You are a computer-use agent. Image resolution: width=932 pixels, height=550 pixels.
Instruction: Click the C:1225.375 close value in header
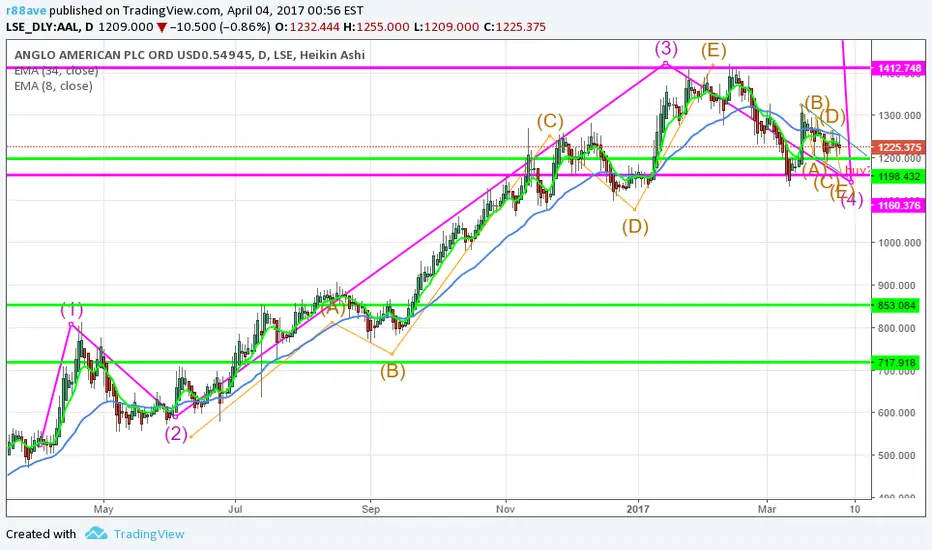[x=514, y=27]
